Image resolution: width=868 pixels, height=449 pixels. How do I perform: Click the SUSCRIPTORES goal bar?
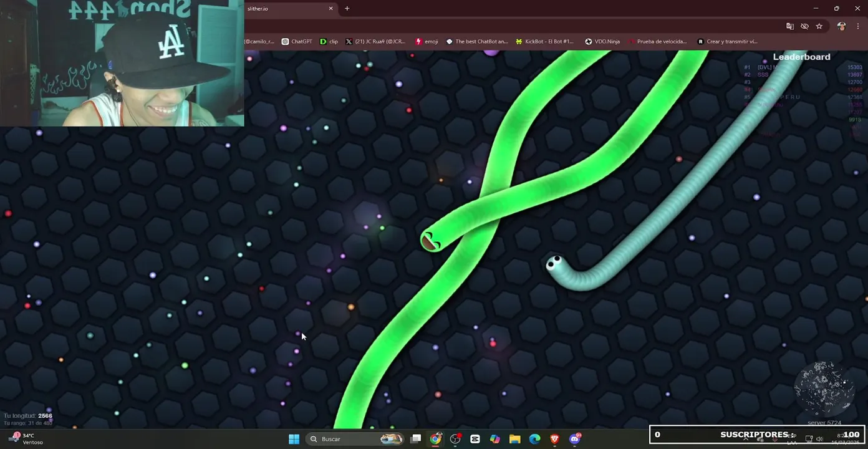(x=757, y=435)
